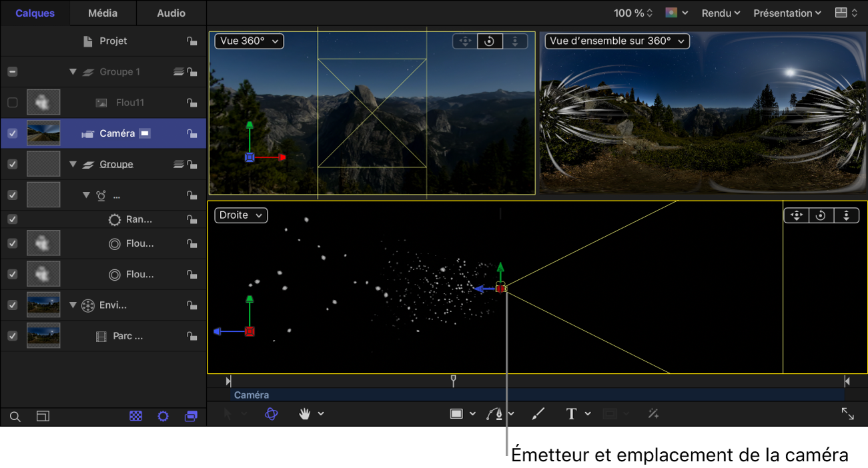Image resolution: width=868 pixels, height=468 pixels.
Task: Open the color channels swatch menu
Action: (677, 13)
